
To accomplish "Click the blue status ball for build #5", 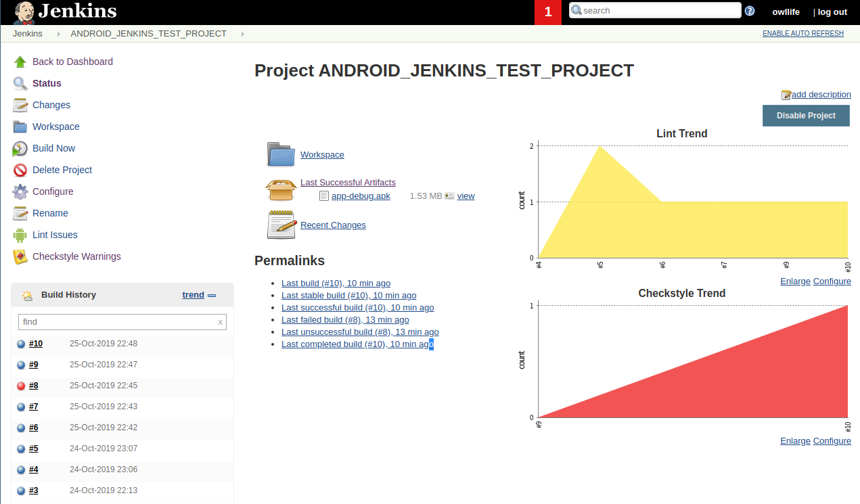I will [21, 449].
